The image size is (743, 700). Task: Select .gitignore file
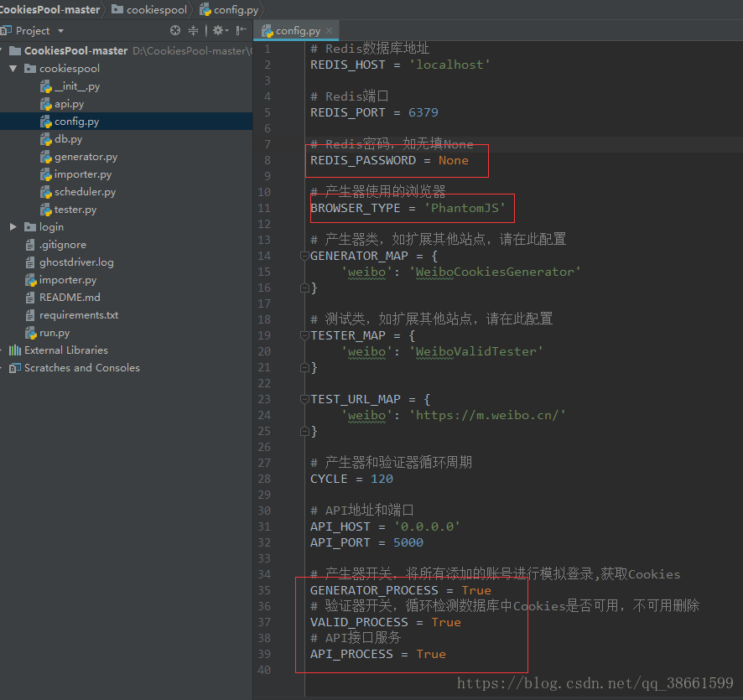point(63,245)
